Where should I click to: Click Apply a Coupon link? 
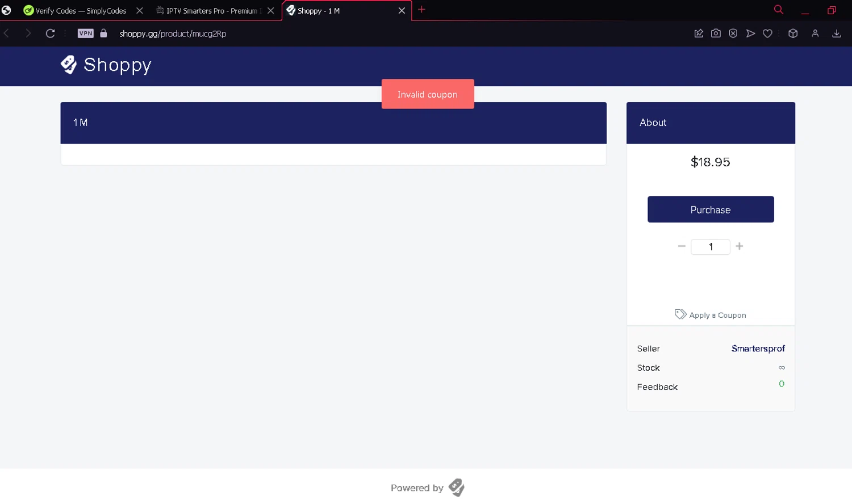[711, 315]
